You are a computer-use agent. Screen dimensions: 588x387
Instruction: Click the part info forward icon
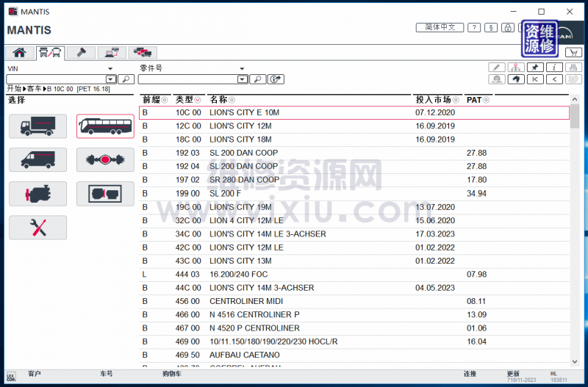click(276, 79)
